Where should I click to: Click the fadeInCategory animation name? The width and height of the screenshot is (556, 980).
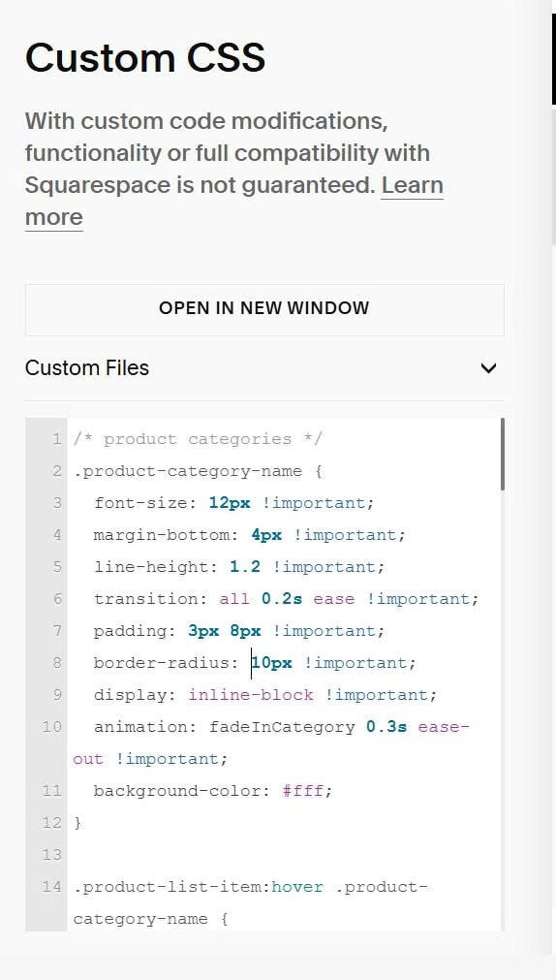(282, 727)
